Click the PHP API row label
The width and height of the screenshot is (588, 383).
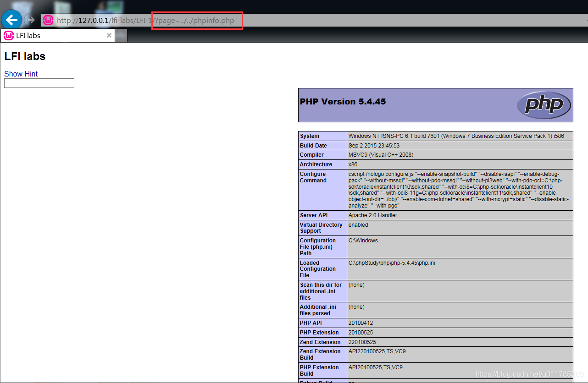click(x=311, y=323)
